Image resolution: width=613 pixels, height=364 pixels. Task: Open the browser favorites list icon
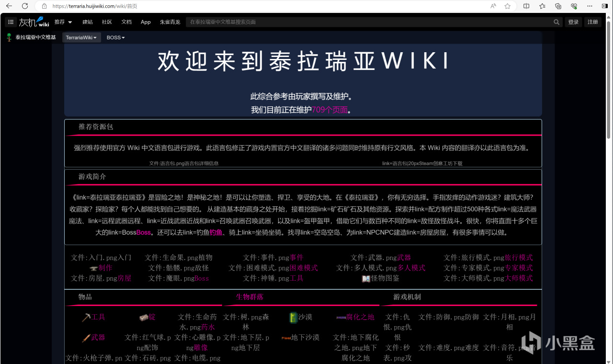pyautogui.click(x=542, y=6)
